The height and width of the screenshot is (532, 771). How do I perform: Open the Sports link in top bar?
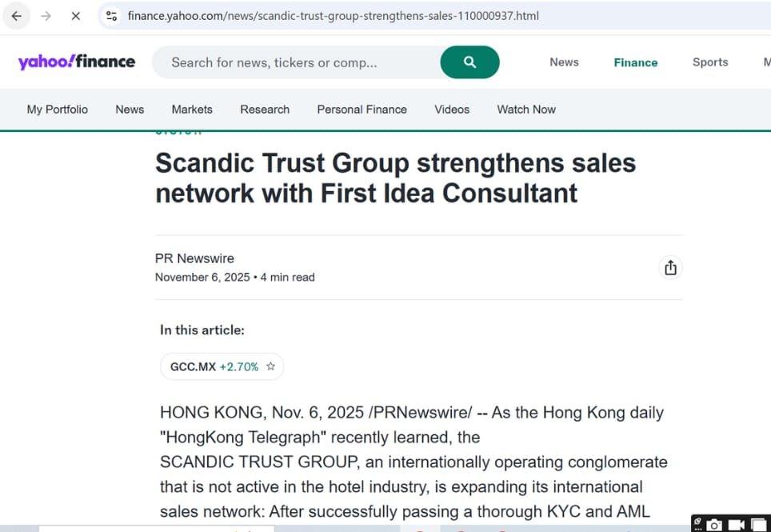click(x=710, y=62)
